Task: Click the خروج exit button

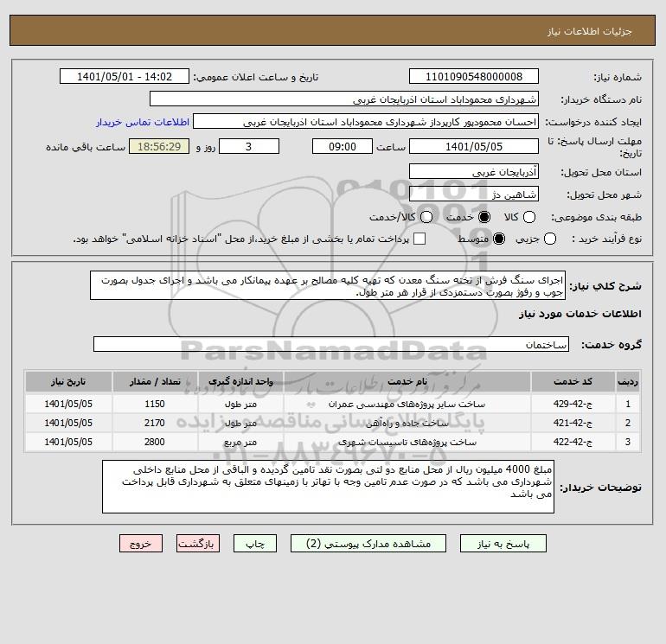Action: pyautogui.click(x=141, y=544)
